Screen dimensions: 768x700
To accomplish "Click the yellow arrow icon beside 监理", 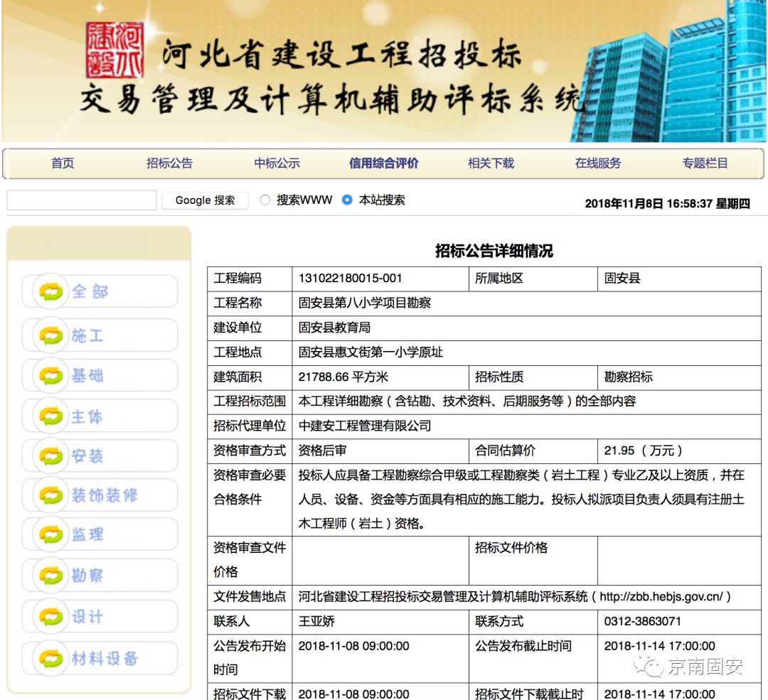I will pyautogui.click(x=51, y=534).
